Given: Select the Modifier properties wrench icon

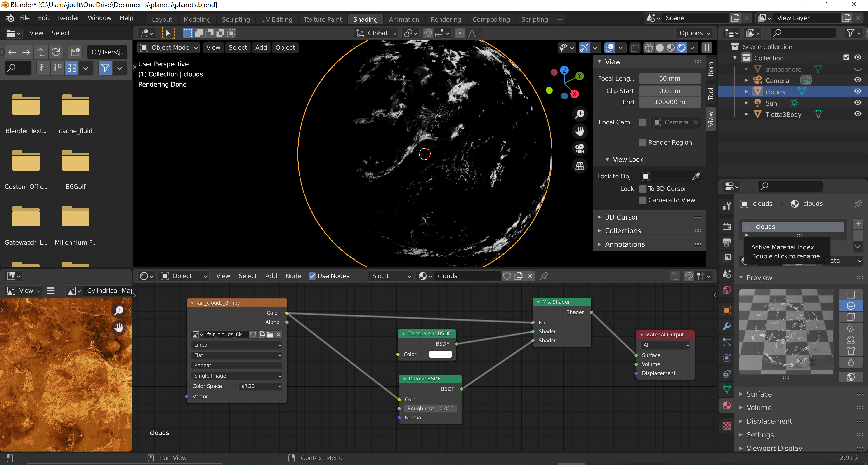Looking at the screenshot, I should 726,326.
